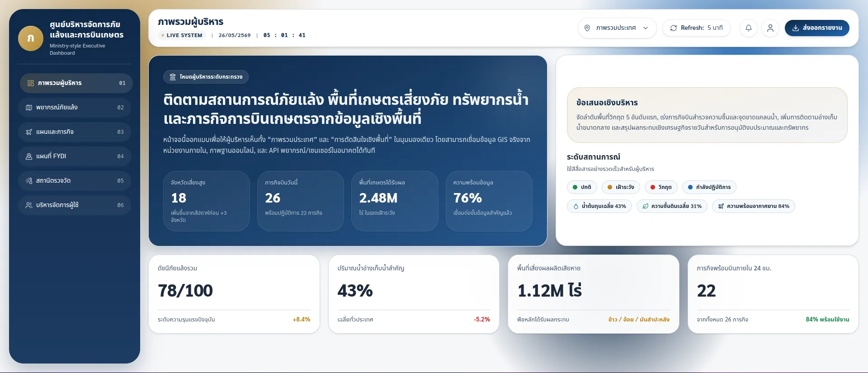The height and width of the screenshot is (373, 868).
Task: Go to แผนและภารกิจ in sidebar
Action: click(75, 132)
